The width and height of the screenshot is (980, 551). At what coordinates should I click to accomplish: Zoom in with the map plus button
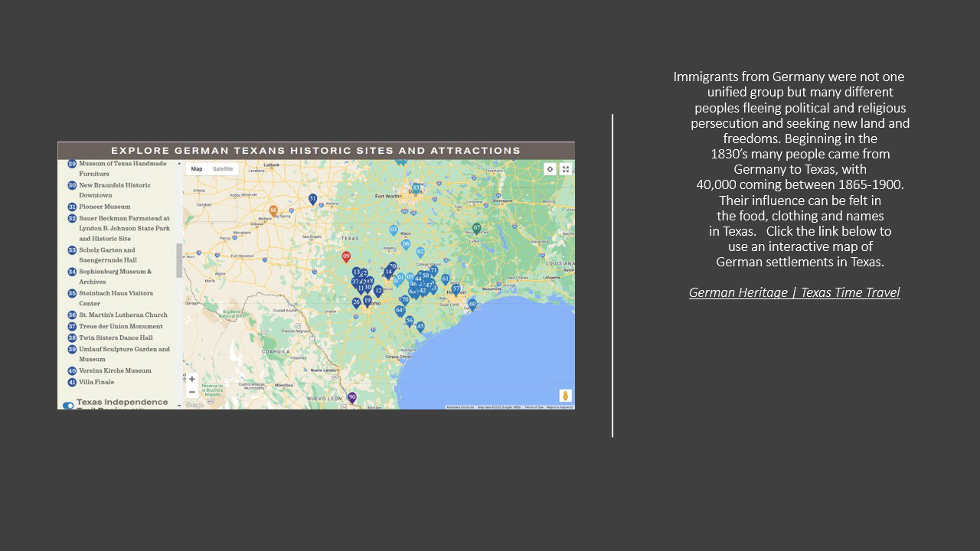pyautogui.click(x=192, y=379)
